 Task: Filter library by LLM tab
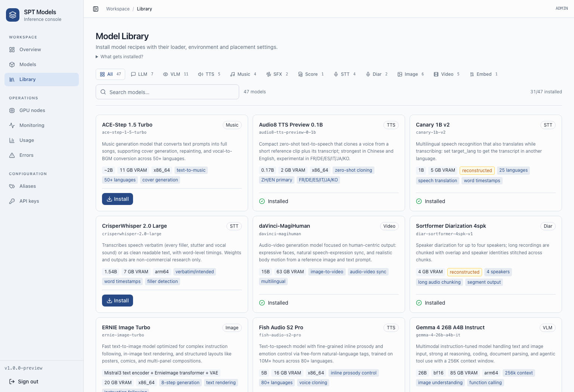(x=142, y=74)
